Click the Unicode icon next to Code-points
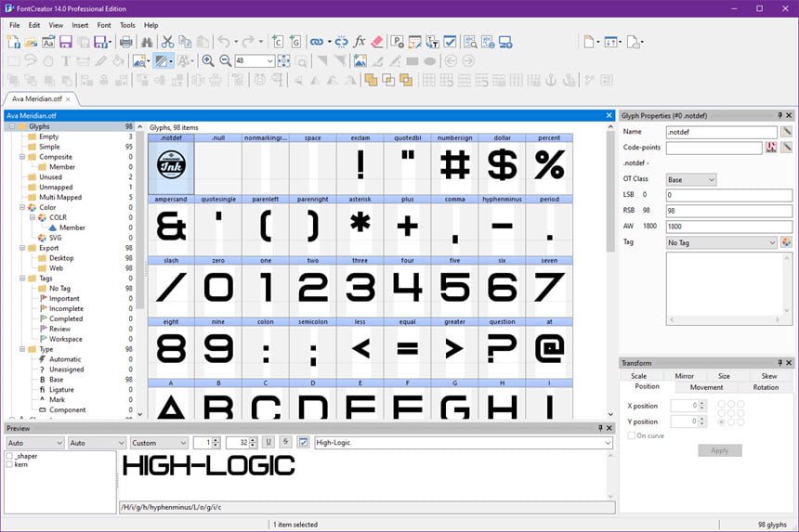Screen dimensions: 799x532 click(x=771, y=147)
